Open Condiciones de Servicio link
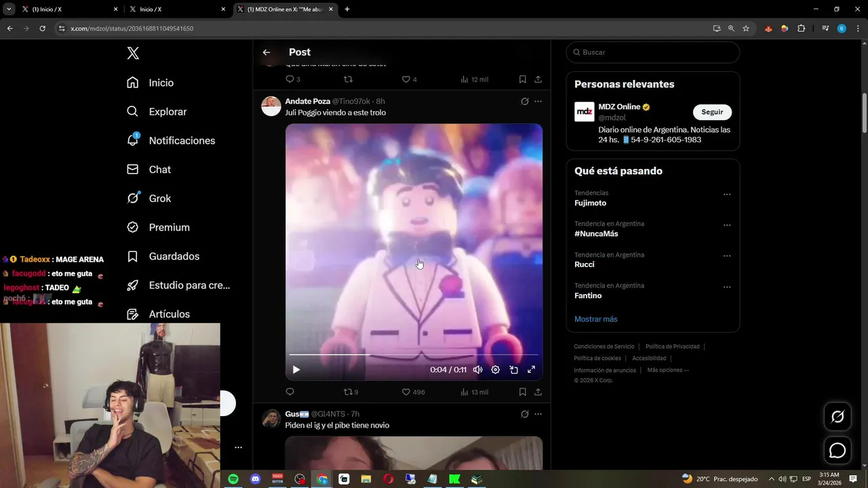This screenshot has width=868, height=488. tap(604, 346)
